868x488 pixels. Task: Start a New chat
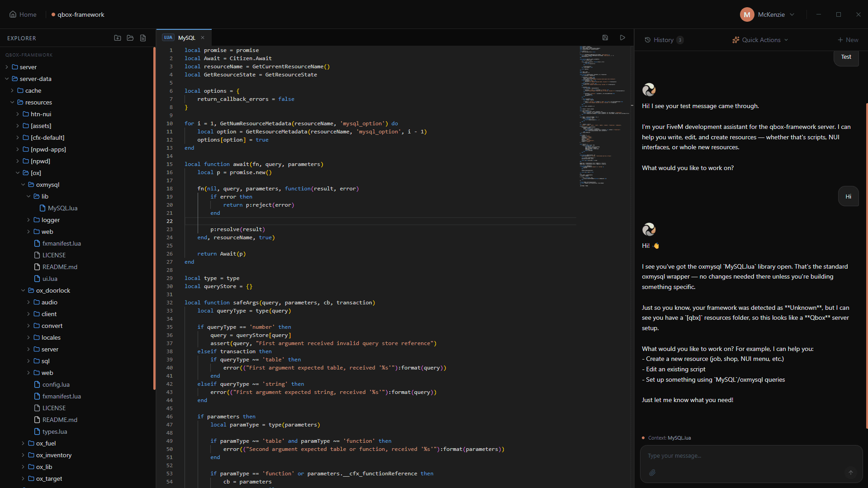[x=848, y=40]
